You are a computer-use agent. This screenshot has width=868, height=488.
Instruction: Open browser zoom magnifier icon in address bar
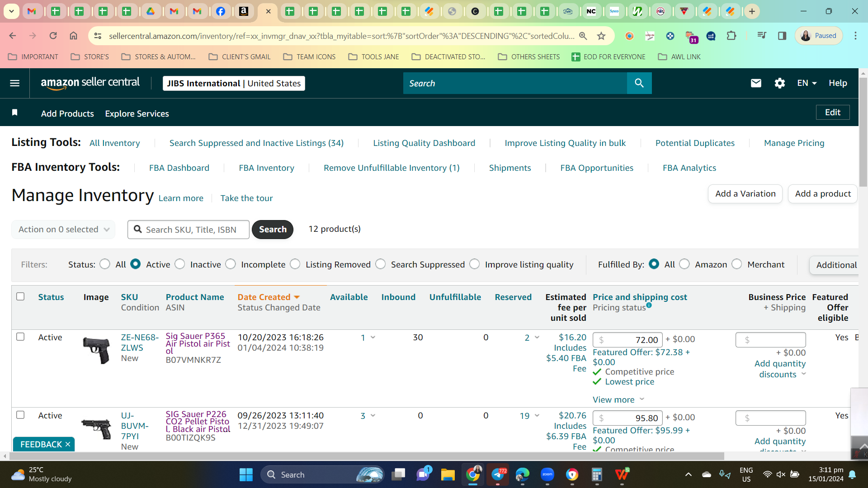pos(583,36)
